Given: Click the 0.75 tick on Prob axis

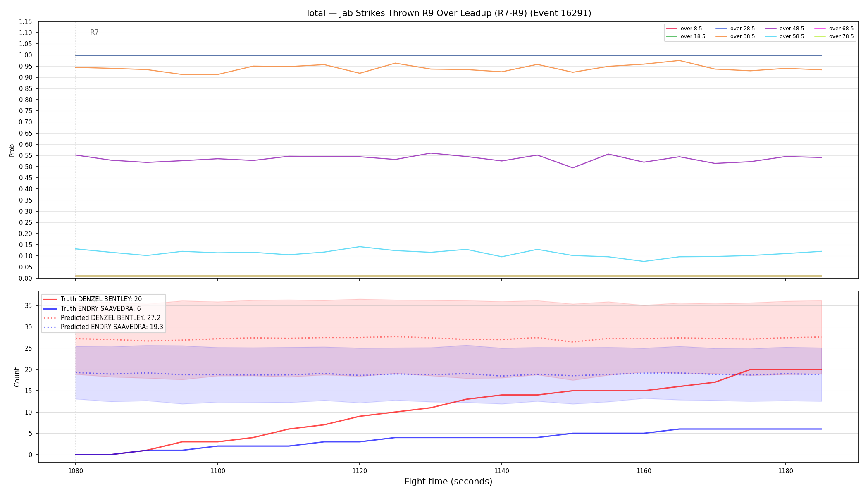Looking at the screenshot, I should (x=26, y=111).
